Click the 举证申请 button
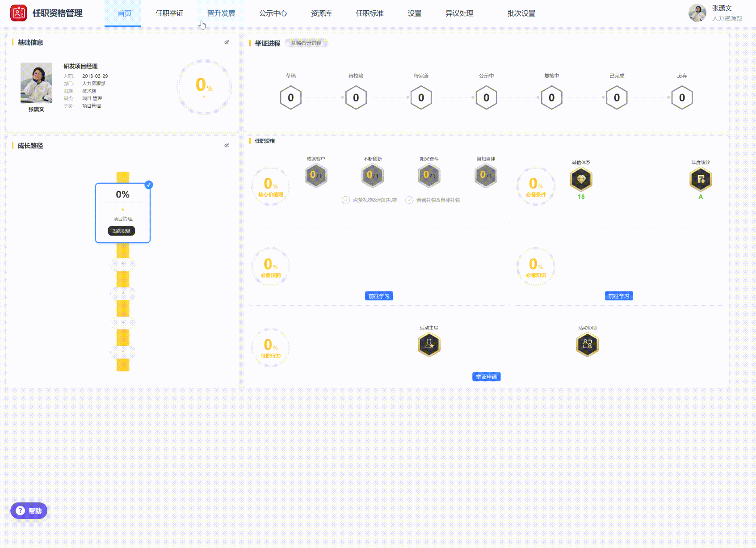Viewport: 756px width, 548px height. tap(486, 377)
